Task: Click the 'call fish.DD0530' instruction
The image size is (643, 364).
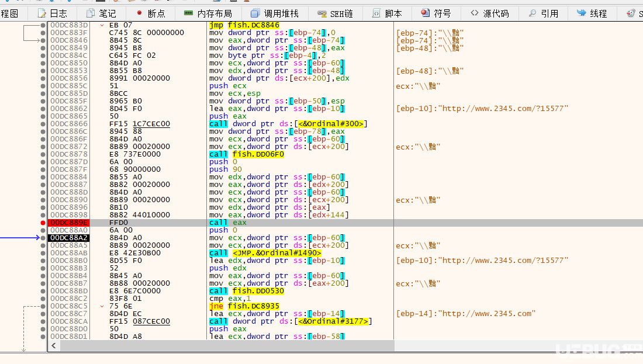Action: [x=247, y=291]
